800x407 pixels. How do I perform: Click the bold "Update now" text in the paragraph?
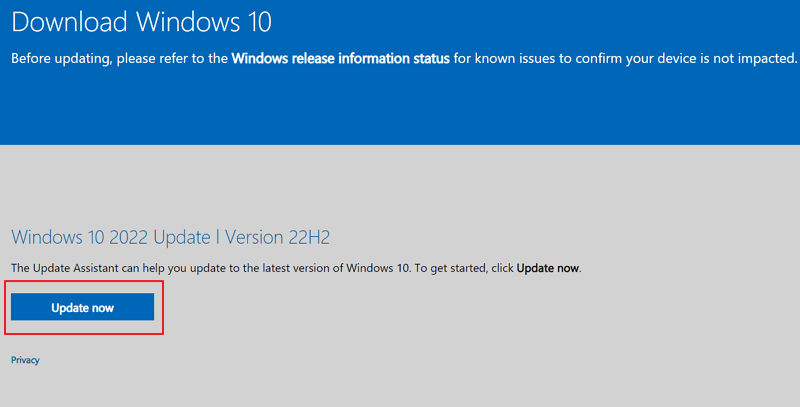coord(547,269)
